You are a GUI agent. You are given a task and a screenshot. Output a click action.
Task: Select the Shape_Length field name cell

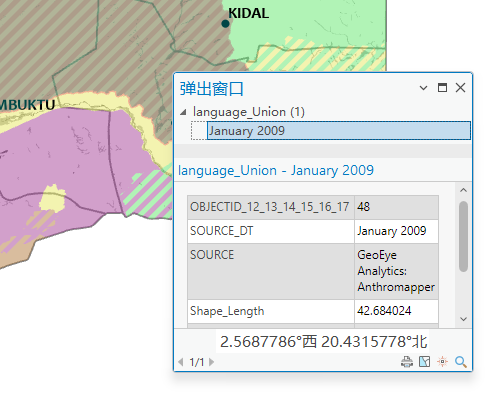[271, 311]
